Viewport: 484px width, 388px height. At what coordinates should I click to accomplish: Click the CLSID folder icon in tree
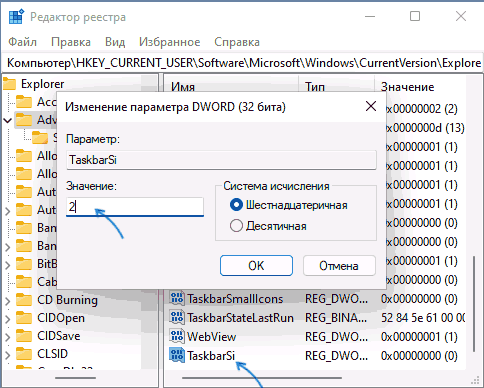[24, 354]
